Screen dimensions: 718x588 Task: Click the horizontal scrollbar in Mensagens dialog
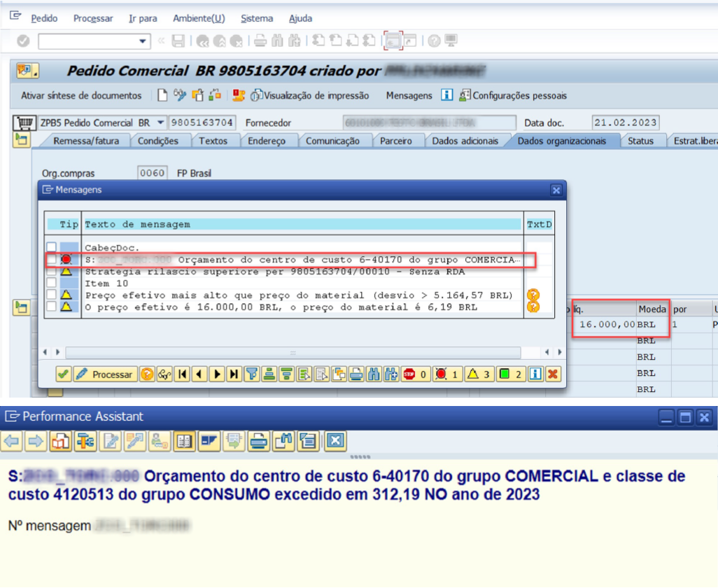(x=293, y=352)
